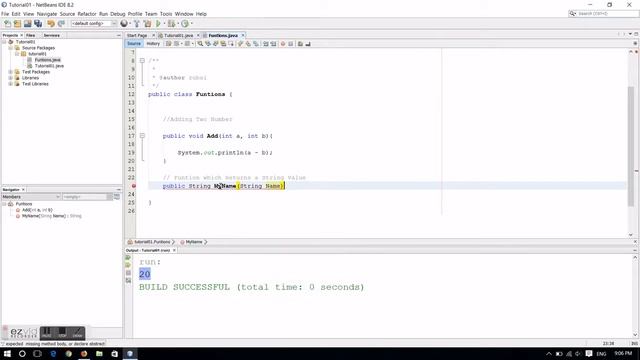Click the Cortana search circle on taskbar
This screenshot has height=360, width=640.
click(x=22, y=354)
